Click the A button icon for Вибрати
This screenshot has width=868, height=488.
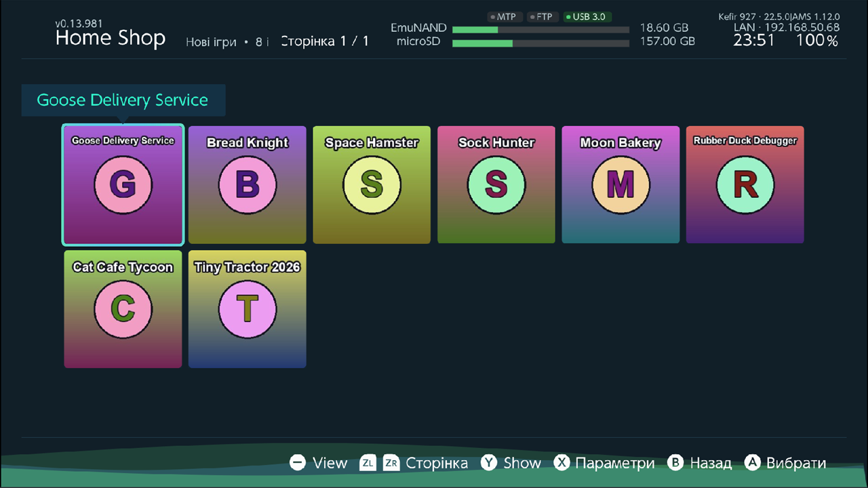[x=752, y=463]
